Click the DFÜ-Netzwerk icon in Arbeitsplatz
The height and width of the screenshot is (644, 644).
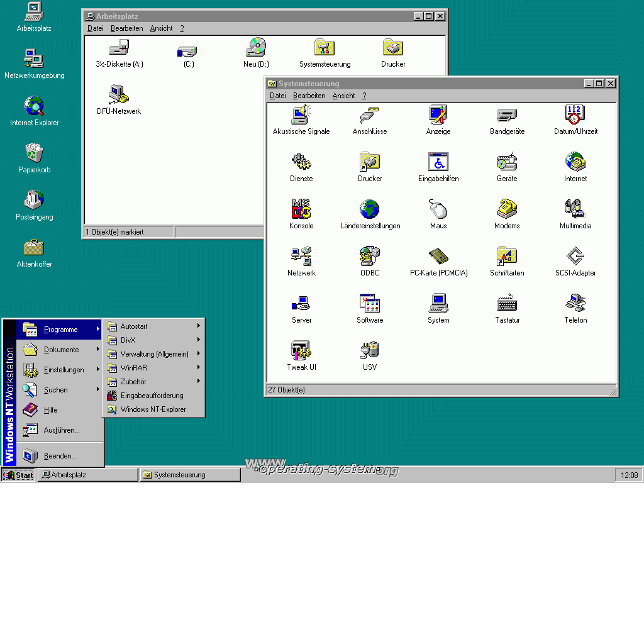(x=119, y=95)
